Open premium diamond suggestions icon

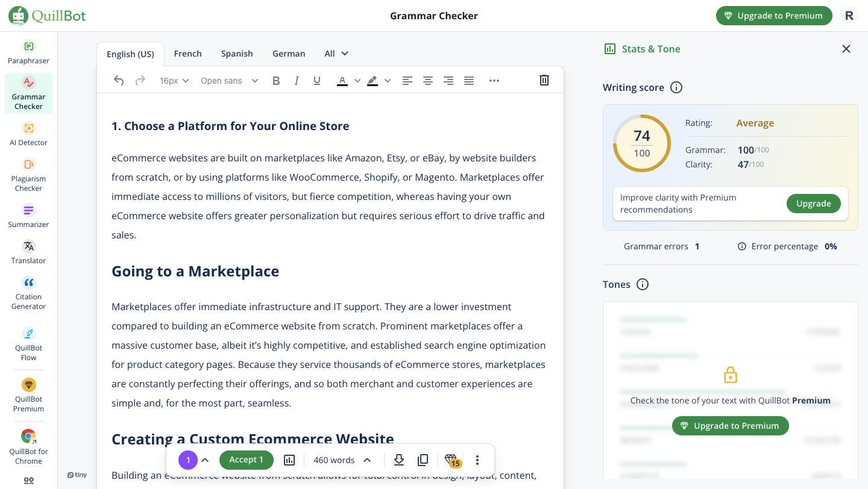(x=452, y=461)
